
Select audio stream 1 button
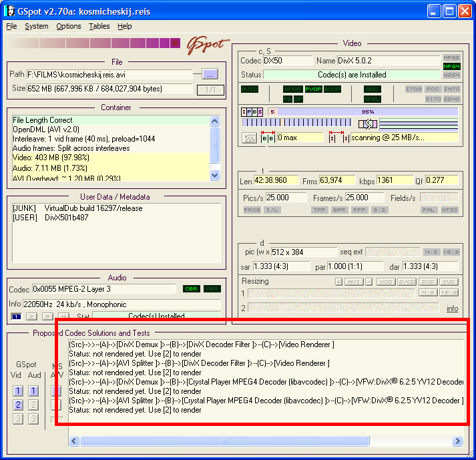tap(17, 316)
